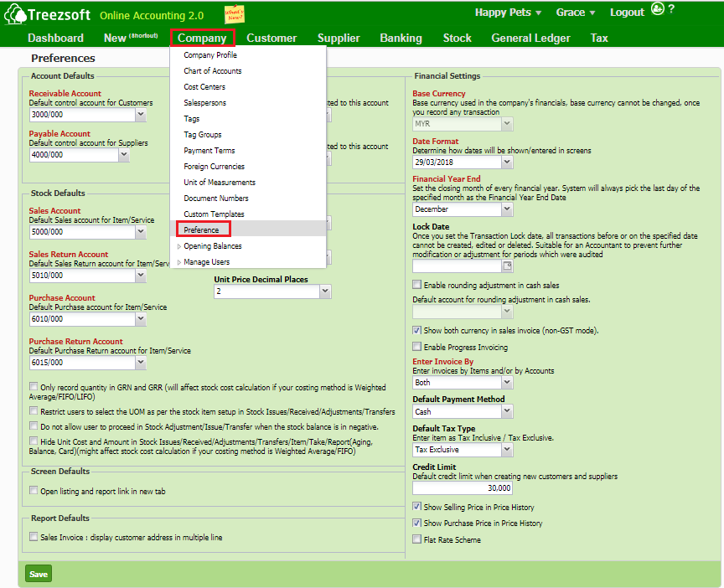
Task: Click the Credit Limit amount field
Action: click(x=462, y=487)
